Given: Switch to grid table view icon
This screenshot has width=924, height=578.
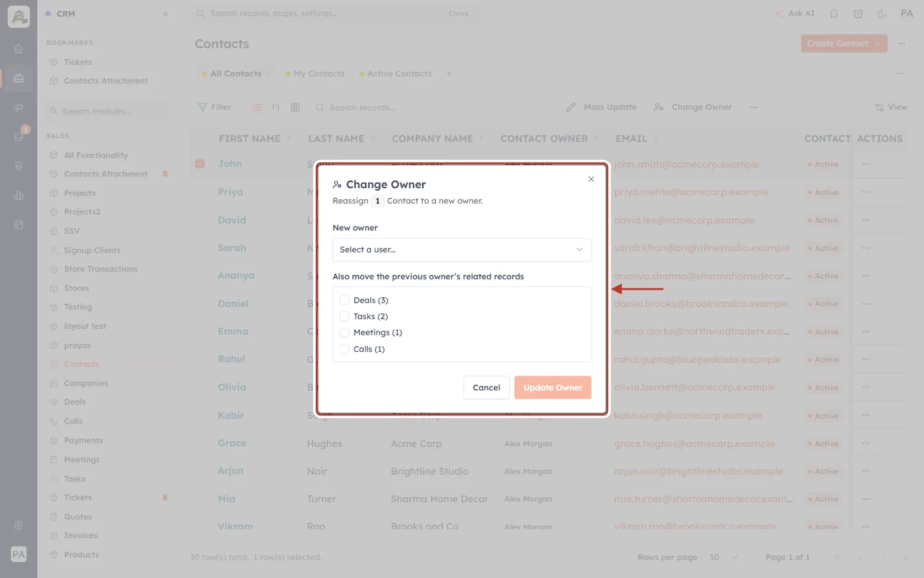Looking at the screenshot, I should tap(295, 107).
